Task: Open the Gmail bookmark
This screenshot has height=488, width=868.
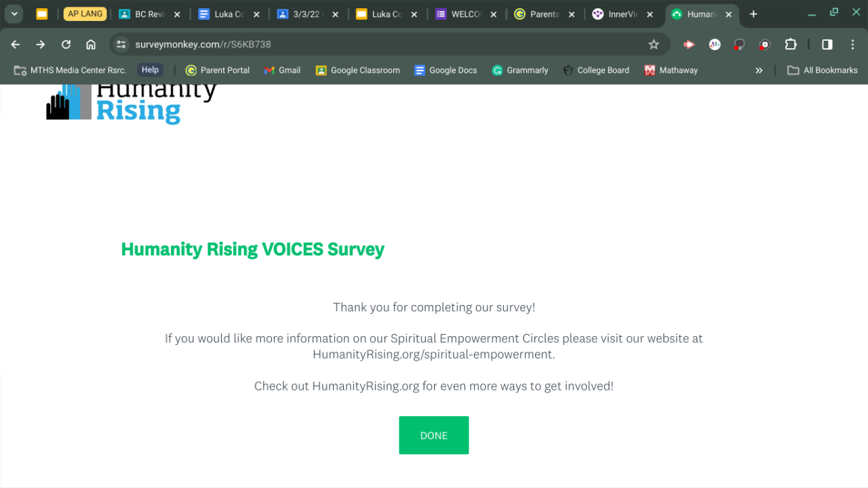Action: pos(282,70)
